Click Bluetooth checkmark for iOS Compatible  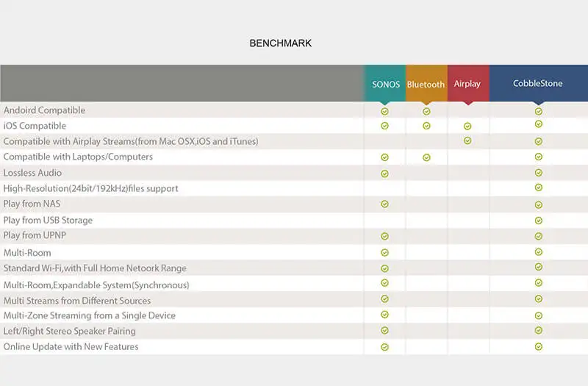(426, 126)
